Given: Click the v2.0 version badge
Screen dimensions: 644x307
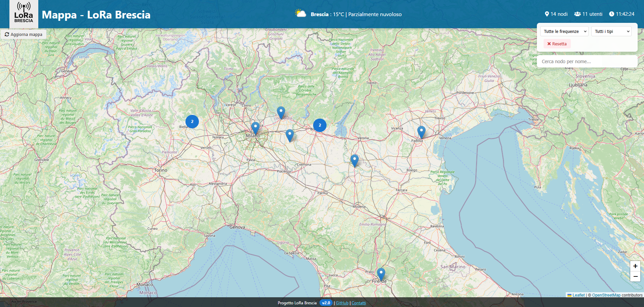Looking at the screenshot, I should pyautogui.click(x=326, y=303).
